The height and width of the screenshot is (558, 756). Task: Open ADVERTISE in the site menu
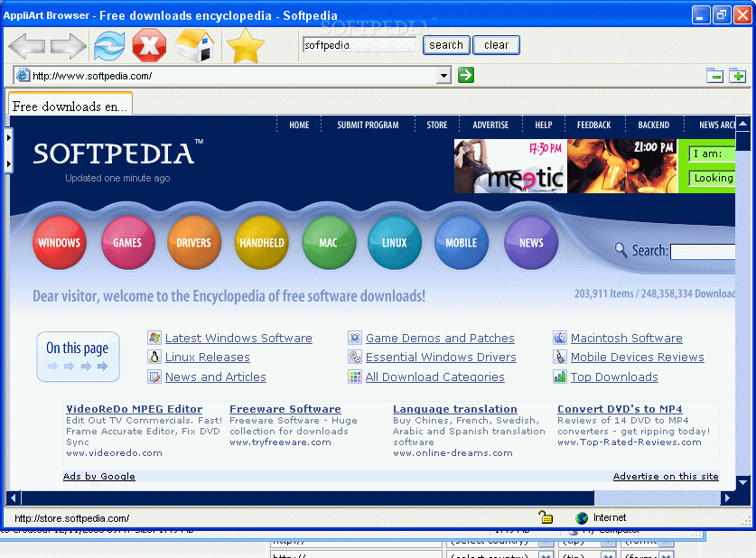490,125
